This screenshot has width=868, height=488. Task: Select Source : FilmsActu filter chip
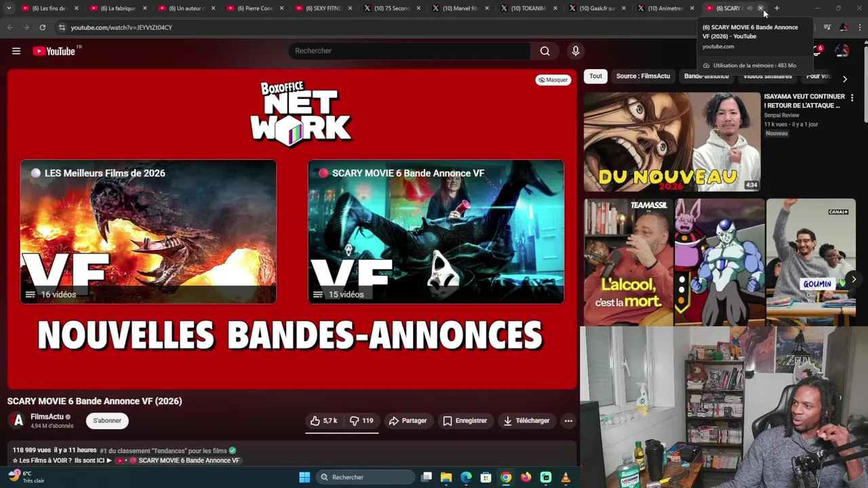tap(643, 76)
